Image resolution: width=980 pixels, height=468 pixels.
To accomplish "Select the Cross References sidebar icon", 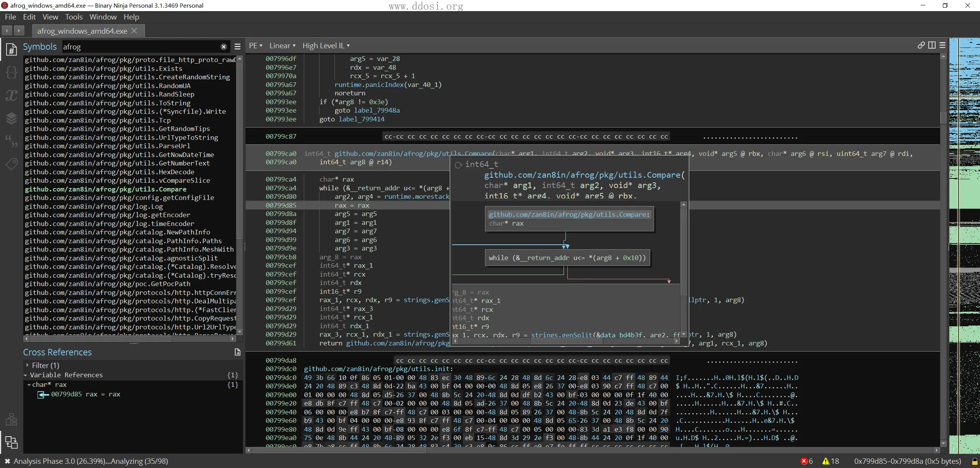I will pos(11,442).
